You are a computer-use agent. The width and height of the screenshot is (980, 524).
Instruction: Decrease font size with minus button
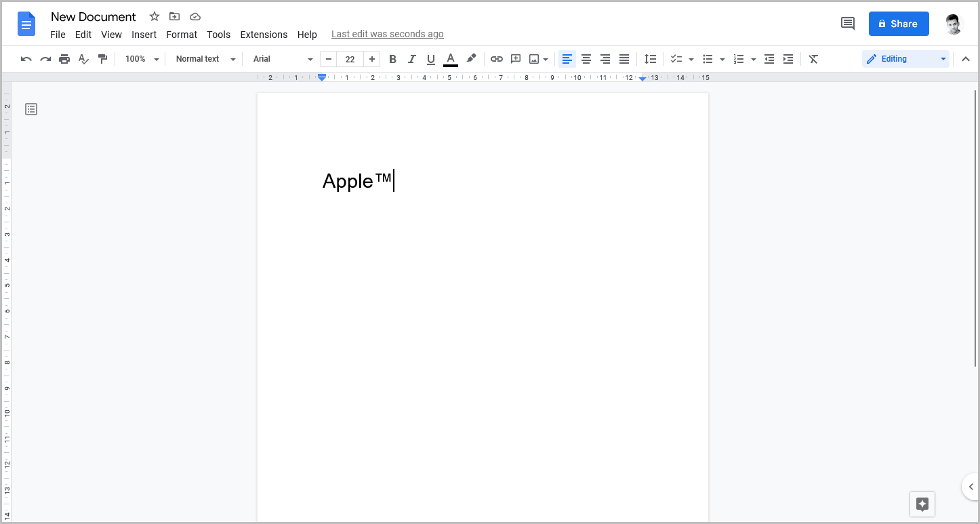[329, 59]
